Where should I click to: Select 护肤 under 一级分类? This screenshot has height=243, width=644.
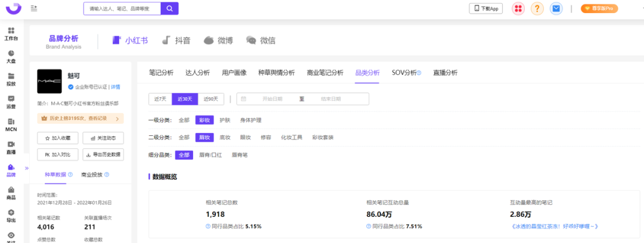225,120
